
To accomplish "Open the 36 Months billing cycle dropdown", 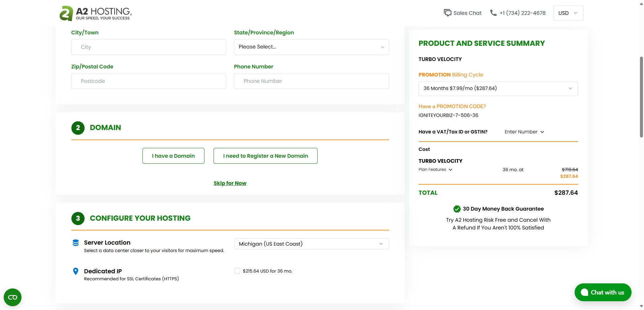I will point(498,88).
